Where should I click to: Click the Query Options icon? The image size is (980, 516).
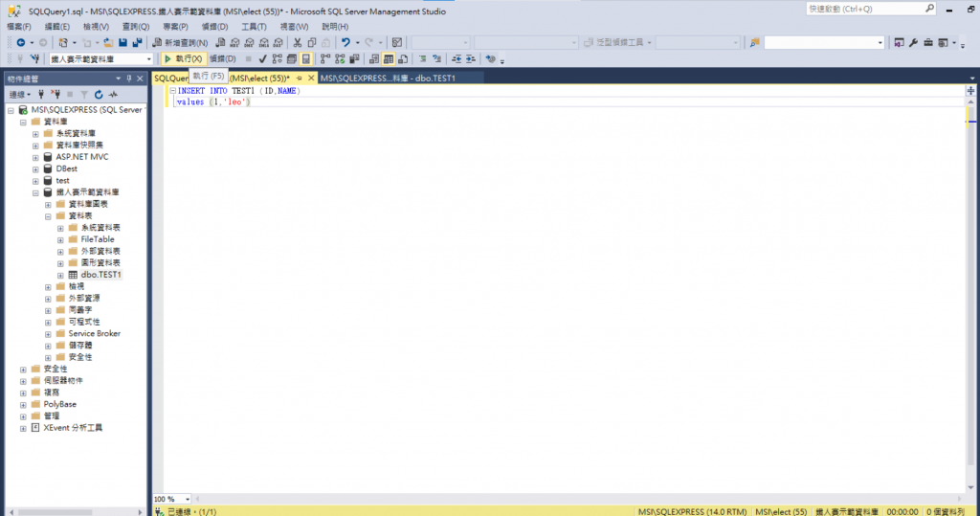[292, 58]
